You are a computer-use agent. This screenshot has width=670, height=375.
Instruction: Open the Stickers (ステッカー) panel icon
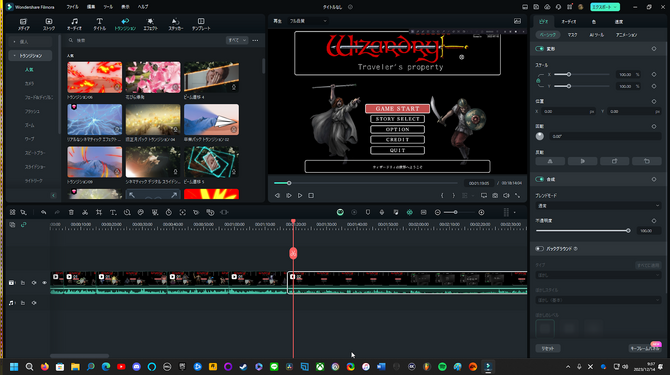tap(176, 24)
